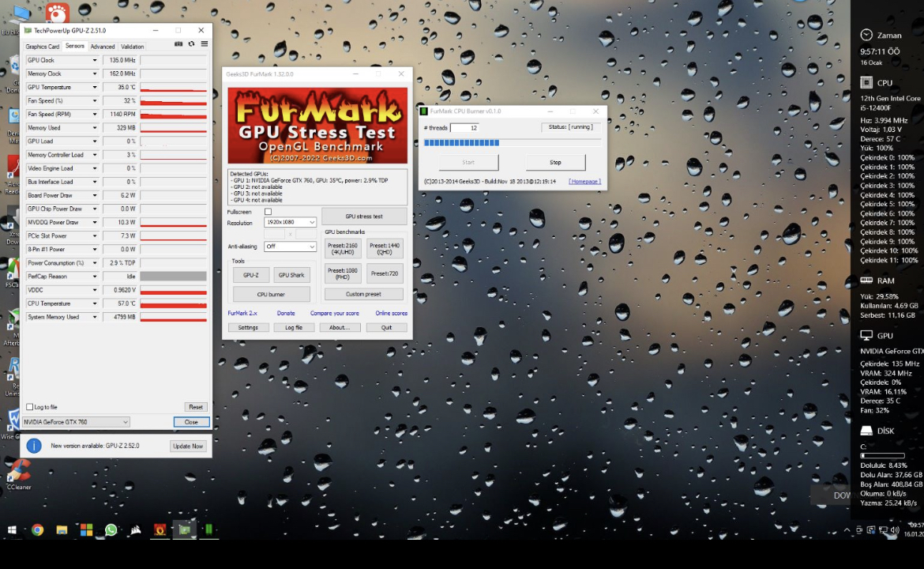The width and height of the screenshot is (924, 569).
Task: Click the system tray volume icon
Action: (895, 530)
